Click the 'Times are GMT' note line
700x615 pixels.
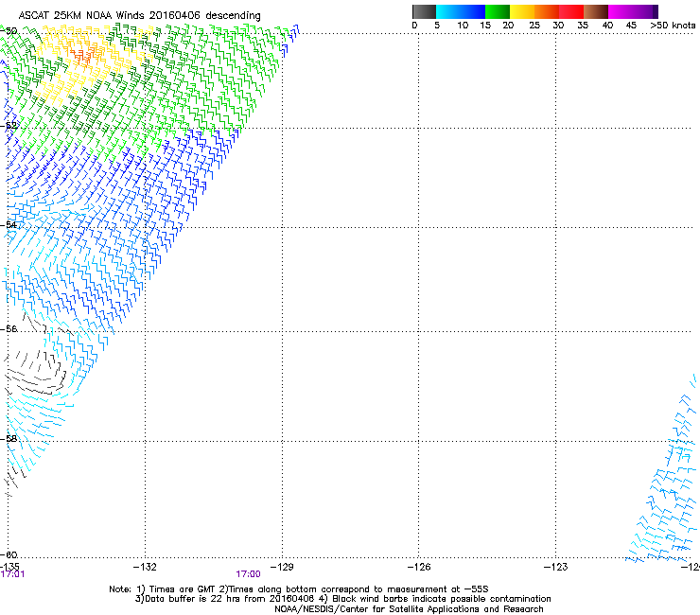pos(299,589)
